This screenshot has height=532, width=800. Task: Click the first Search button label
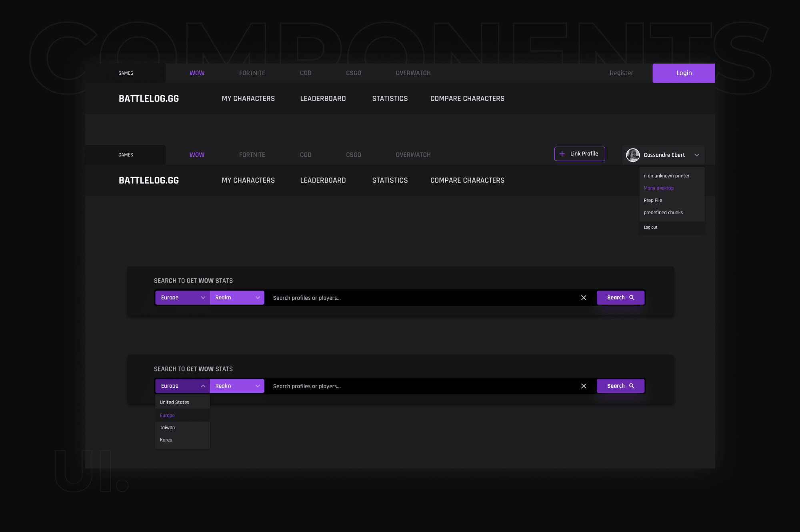[x=616, y=298]
